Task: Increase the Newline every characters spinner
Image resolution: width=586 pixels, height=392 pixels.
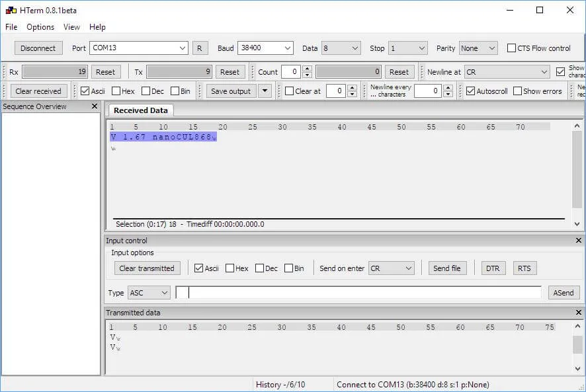Action: pos(448,88)
